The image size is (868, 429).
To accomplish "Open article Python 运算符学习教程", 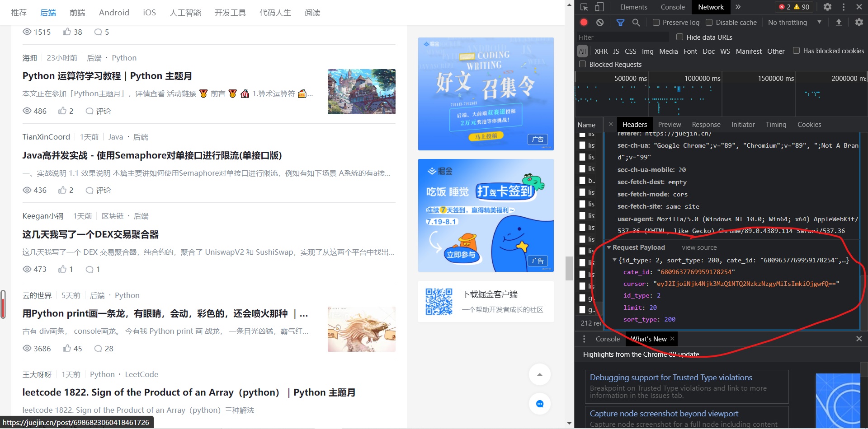I will pyautogui.click(x=107, y=76).
